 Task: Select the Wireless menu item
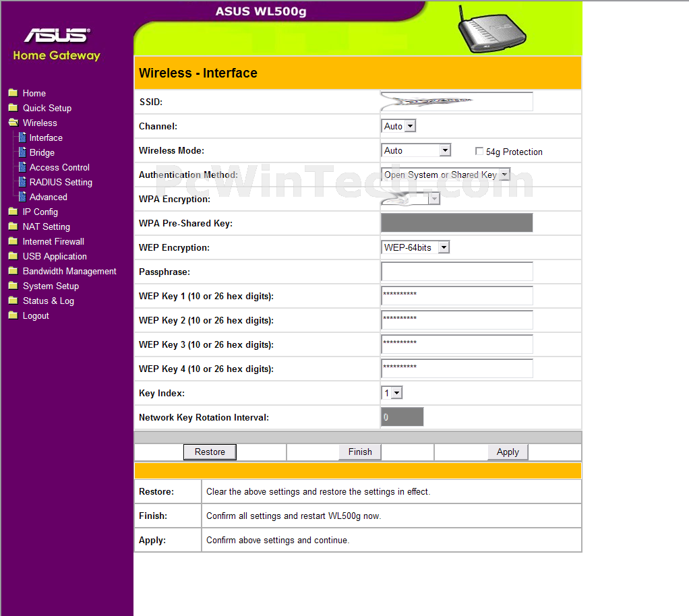40,123
